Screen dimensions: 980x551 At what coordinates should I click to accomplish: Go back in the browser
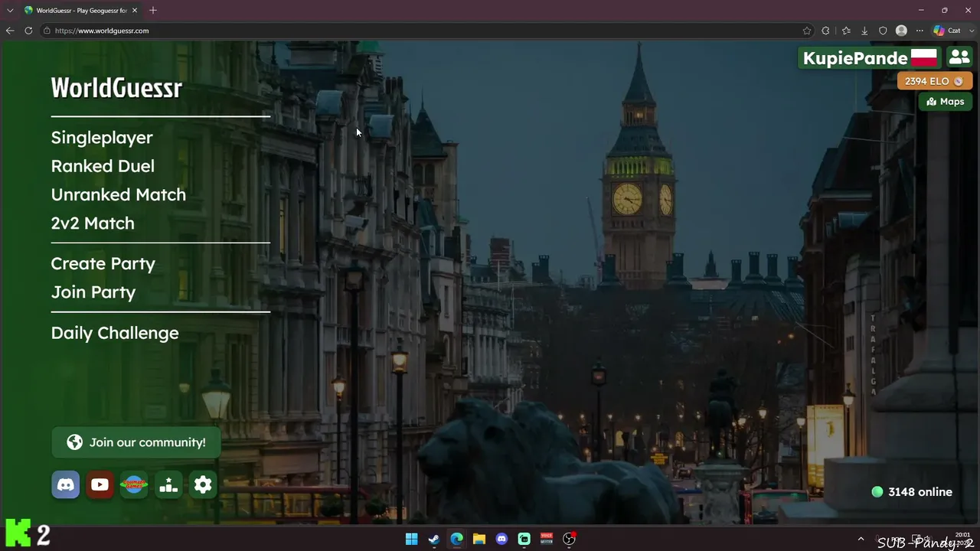pyautogui.click(x=10, y=31)
